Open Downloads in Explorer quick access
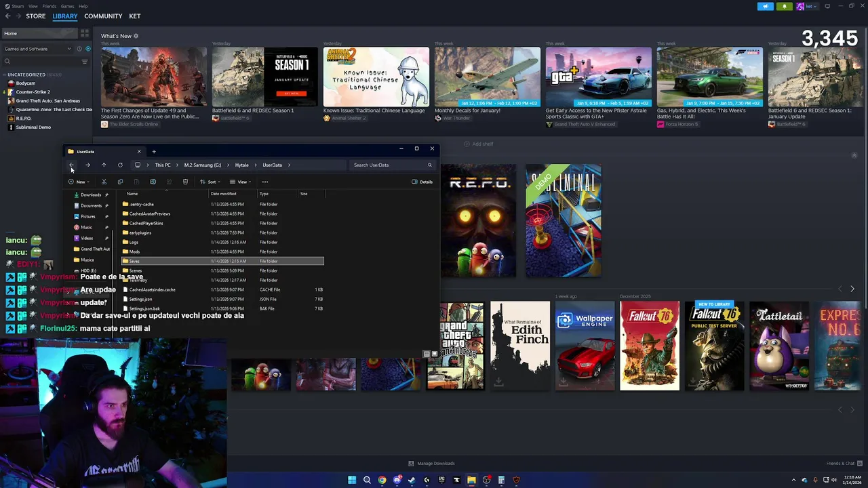 tap(91, 195)
